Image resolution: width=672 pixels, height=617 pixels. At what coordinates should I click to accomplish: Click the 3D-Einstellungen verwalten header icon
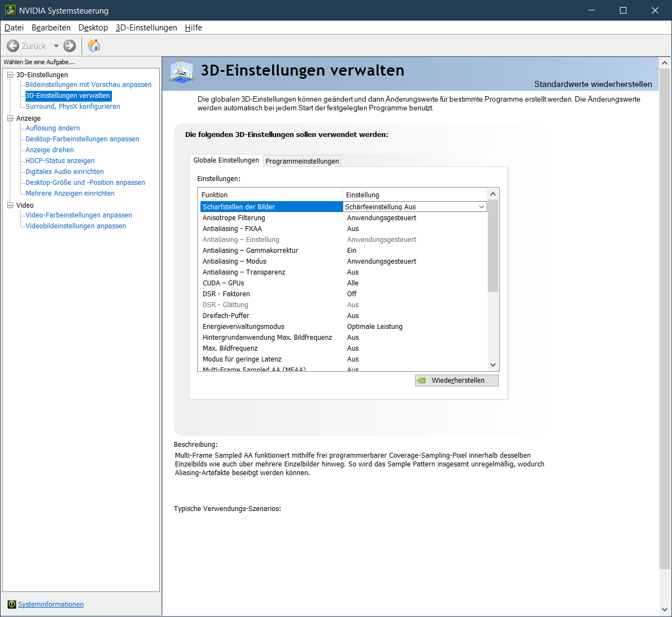pos(181,71)
